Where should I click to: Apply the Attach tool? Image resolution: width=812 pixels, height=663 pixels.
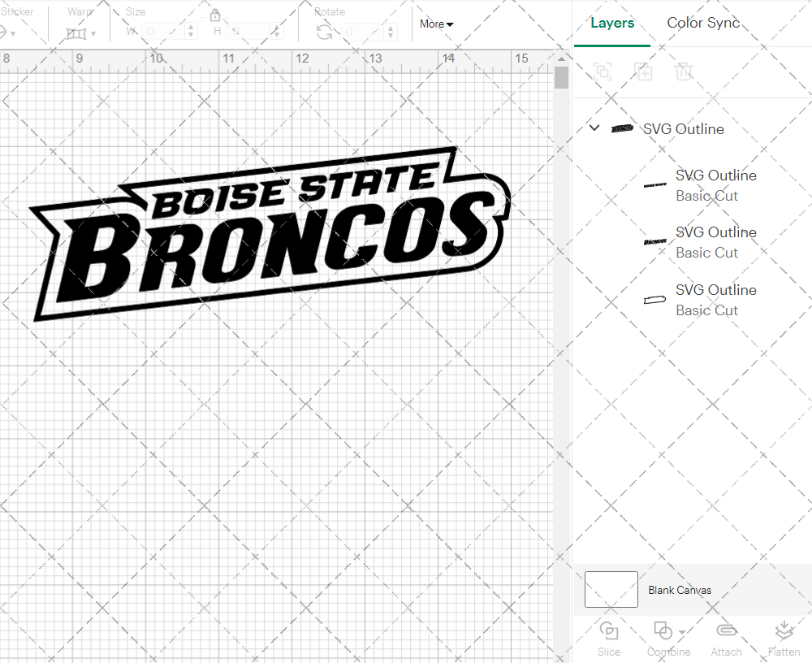(x=726, y=639)
